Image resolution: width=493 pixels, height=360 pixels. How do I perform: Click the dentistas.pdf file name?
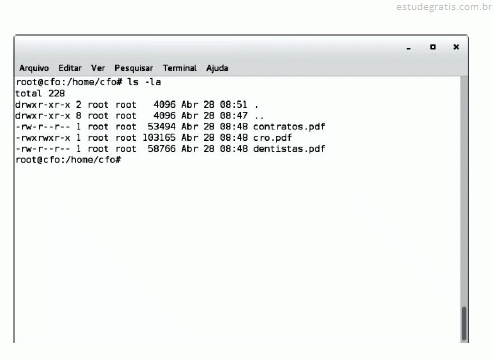(289, 149)
